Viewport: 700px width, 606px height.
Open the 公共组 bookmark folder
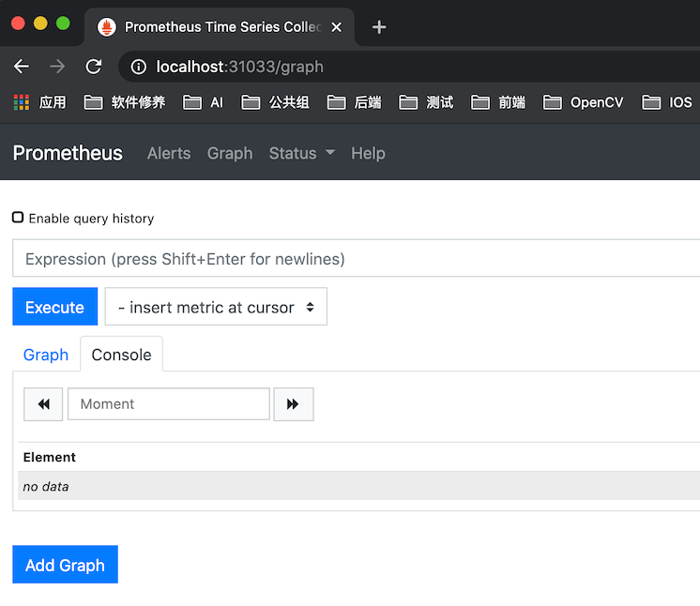pyautogui.click(x=275, y=102)
